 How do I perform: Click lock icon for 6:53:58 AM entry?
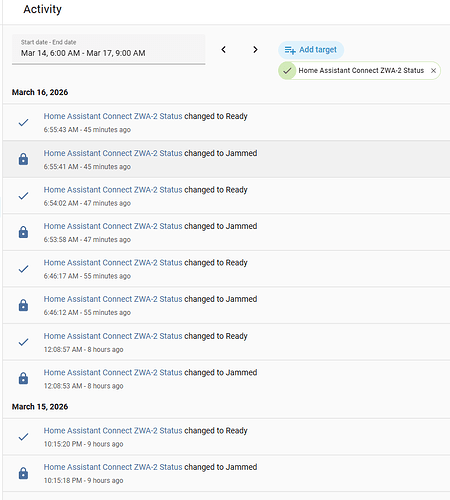[x=23, y=232]
